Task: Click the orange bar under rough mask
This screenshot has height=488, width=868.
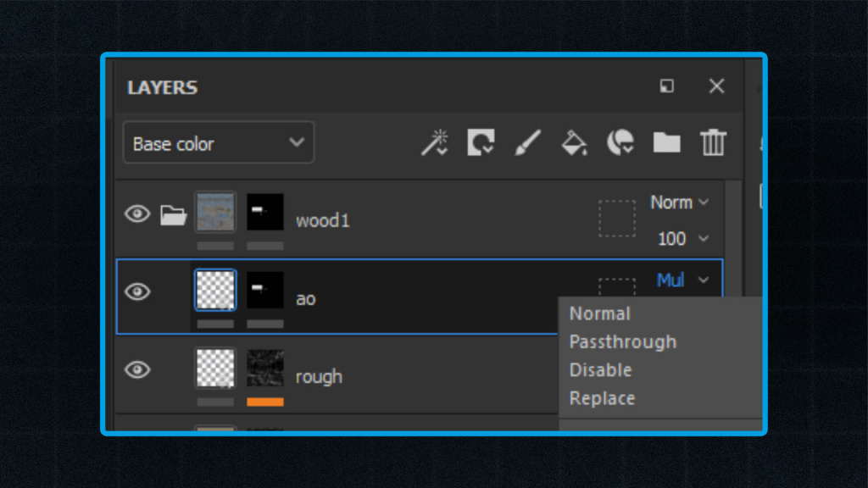Action: (265, 402)
